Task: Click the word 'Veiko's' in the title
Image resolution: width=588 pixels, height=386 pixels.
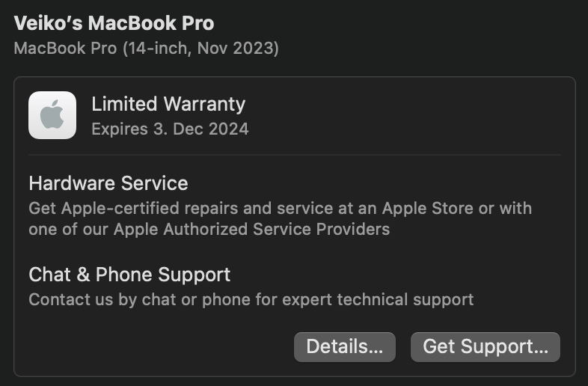Action: (48, 23)
